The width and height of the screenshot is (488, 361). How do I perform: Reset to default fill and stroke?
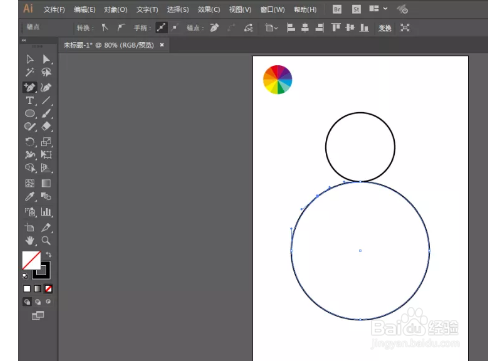[25, 276]
